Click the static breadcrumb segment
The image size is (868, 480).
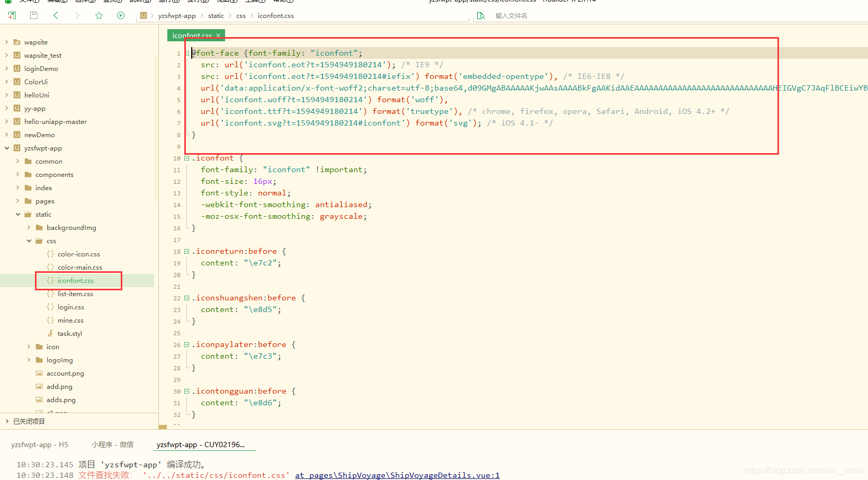point(216,16)
